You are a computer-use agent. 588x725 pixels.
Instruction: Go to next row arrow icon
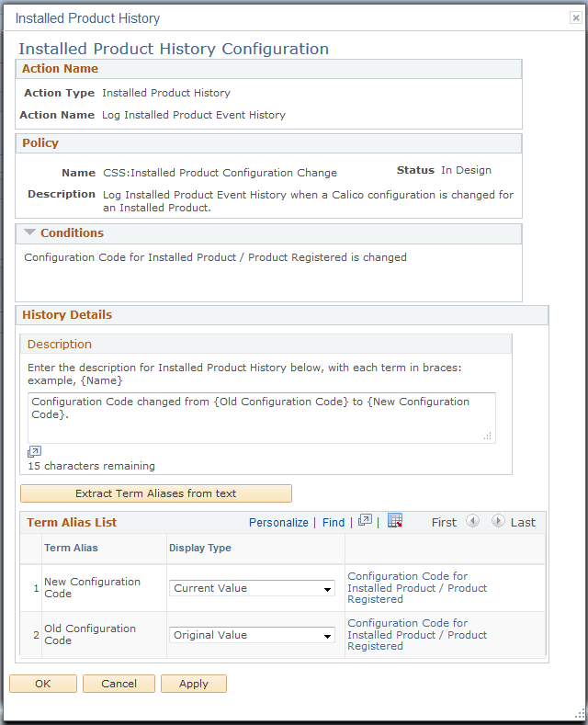pyautogui.click(x=498, y=521)
